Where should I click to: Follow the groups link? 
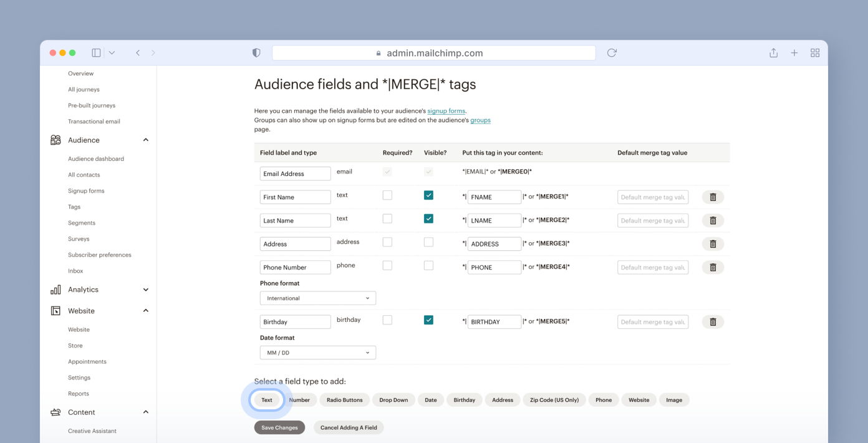coord(480,120)
